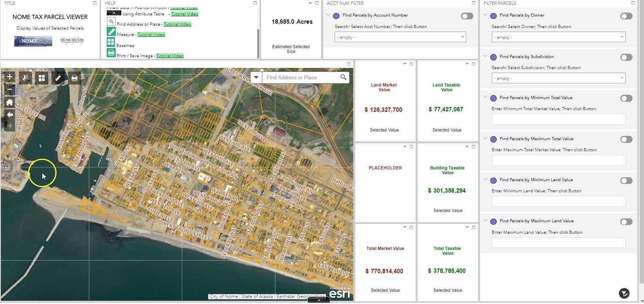Viewport: 644px width, 304px height.
Task: Enable Find Parcels by Account Number toggle
Action: click(x=467, y=16)
